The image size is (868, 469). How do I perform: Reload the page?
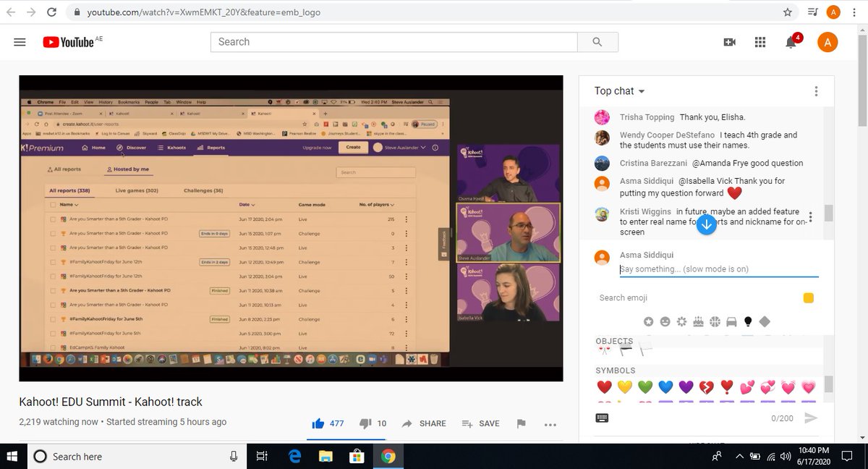pos(51,12)
